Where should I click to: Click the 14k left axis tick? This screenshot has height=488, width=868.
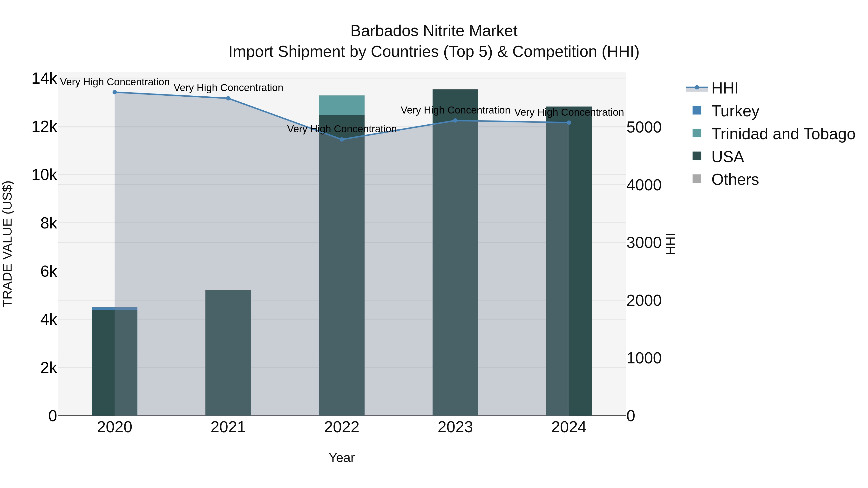(44, 79)
